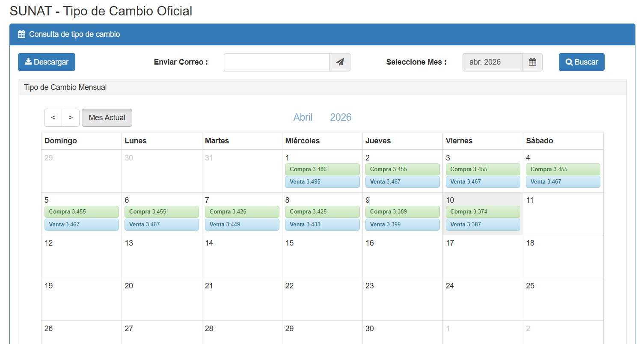Viewport: 644px width, 344px height.
Task: Select Compra 3.426 on Tuesday April 7
Action: pyautogui.click(x=242, y=212)
